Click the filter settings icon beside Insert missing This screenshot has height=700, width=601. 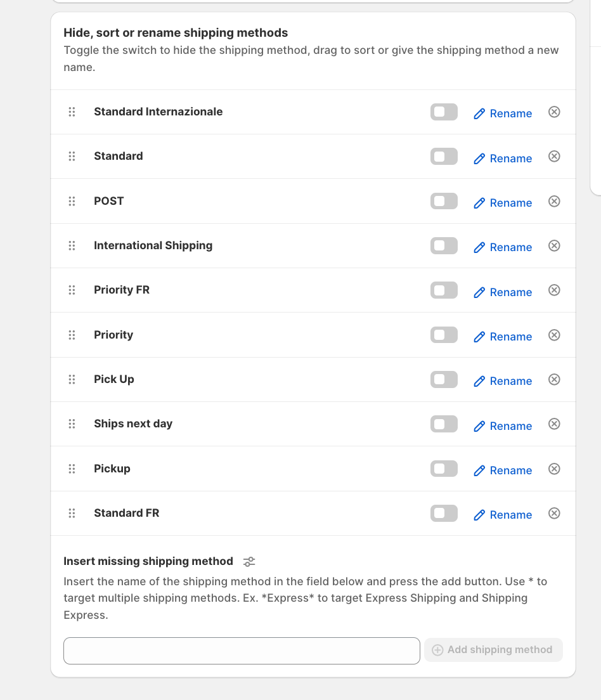point(249,562)
